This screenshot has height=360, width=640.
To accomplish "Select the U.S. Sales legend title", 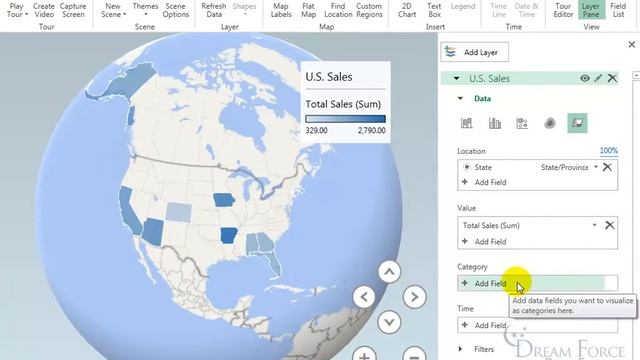I will point(329,77).
